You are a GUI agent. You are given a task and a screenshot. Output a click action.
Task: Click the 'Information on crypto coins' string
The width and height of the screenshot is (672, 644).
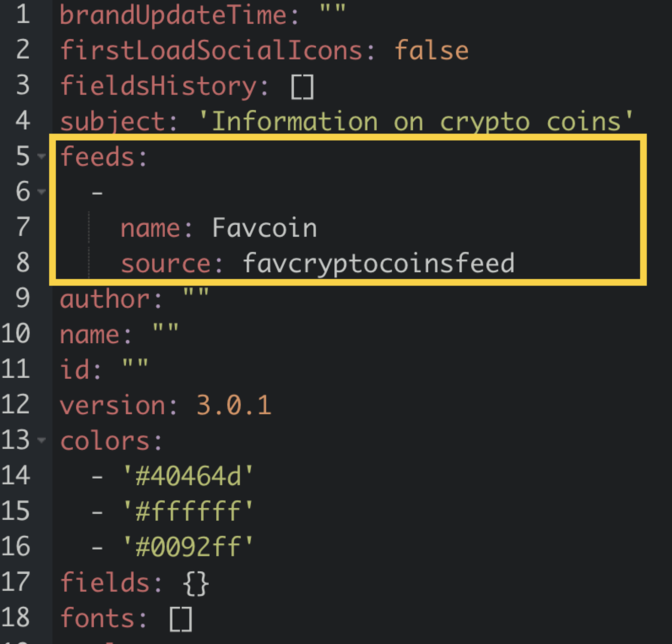point(416,121)
